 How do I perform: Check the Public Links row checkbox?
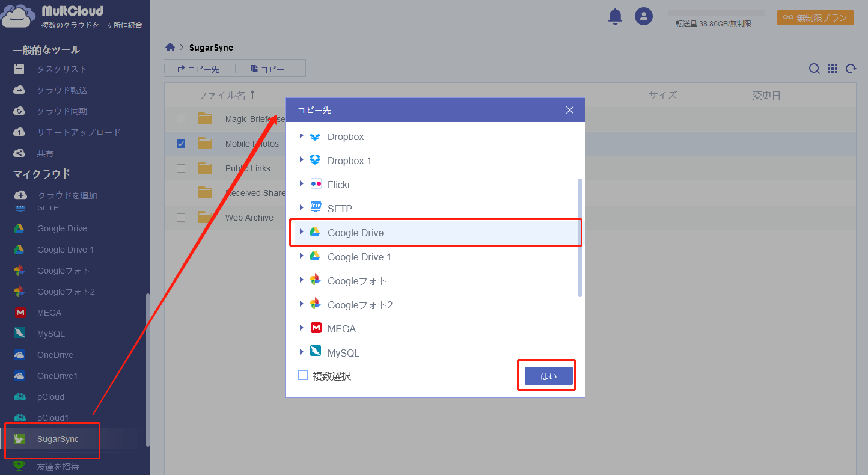click(181, 168)
